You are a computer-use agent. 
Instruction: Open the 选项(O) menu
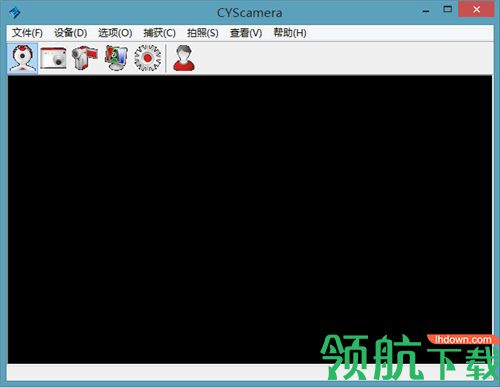click(x=115, y=33)
